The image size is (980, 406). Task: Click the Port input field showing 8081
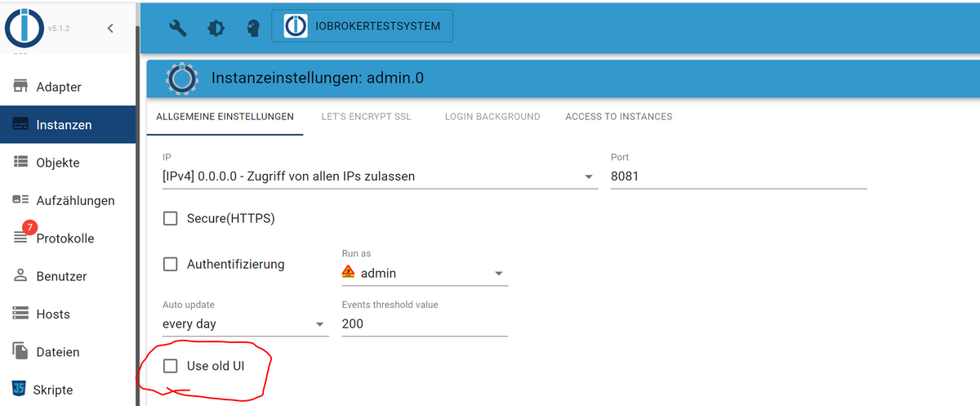click(738, 176)
